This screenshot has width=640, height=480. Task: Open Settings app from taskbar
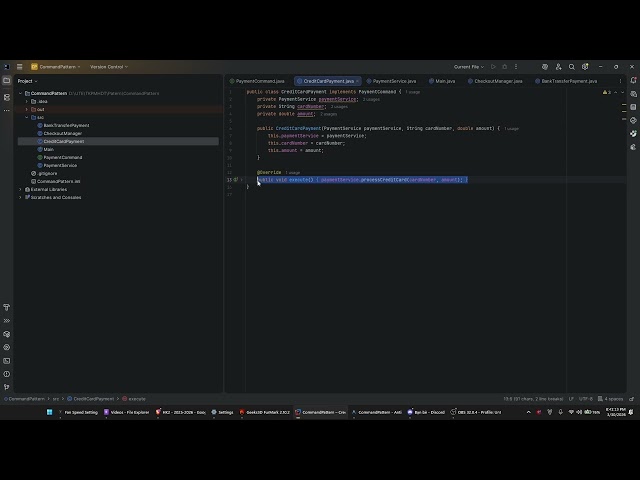[222, 412]
